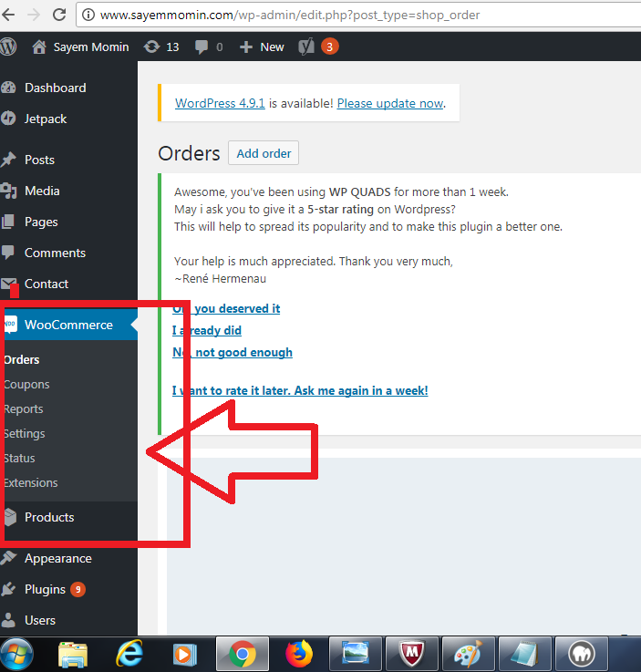Click the 'I already did' link
The image size is (641, 672).
(x=207, y=330)
